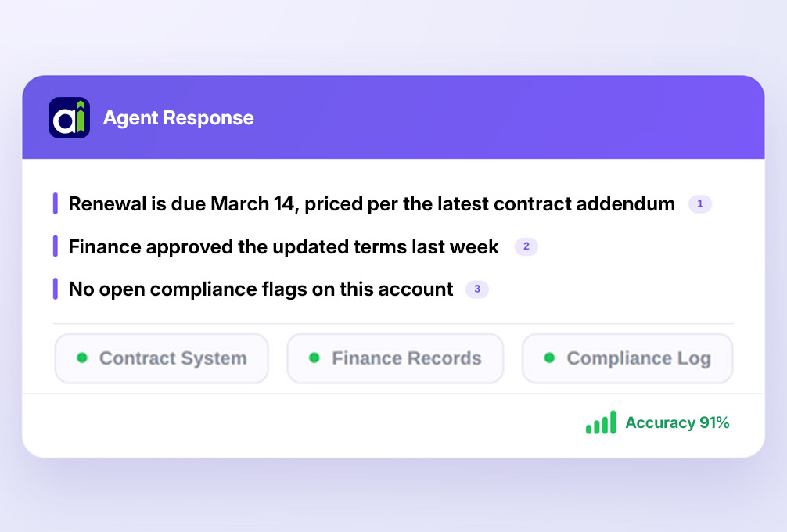Select the renewal due March 14 statement
787x532 pixels.
tap(372, 203)
